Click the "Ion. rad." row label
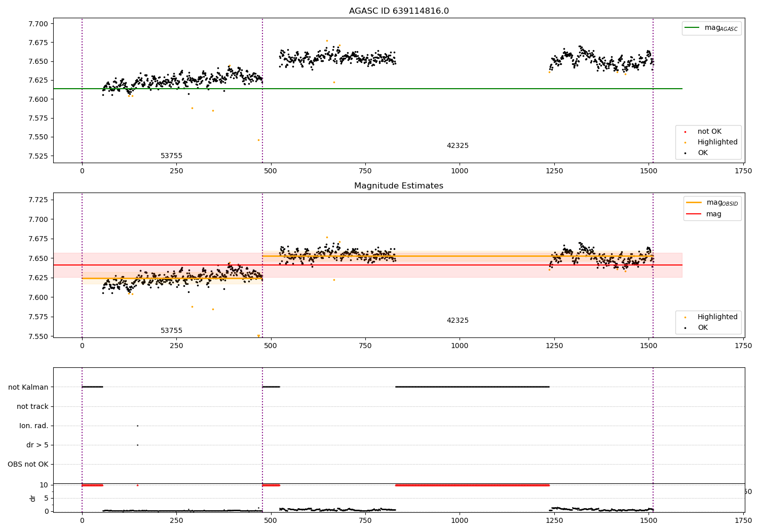 [34, 426]
